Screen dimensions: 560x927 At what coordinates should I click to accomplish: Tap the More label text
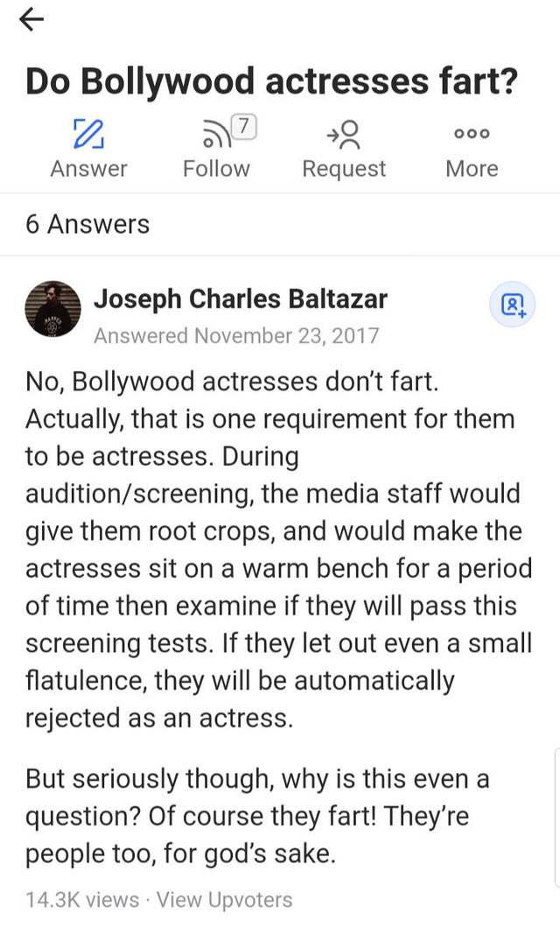472,169
